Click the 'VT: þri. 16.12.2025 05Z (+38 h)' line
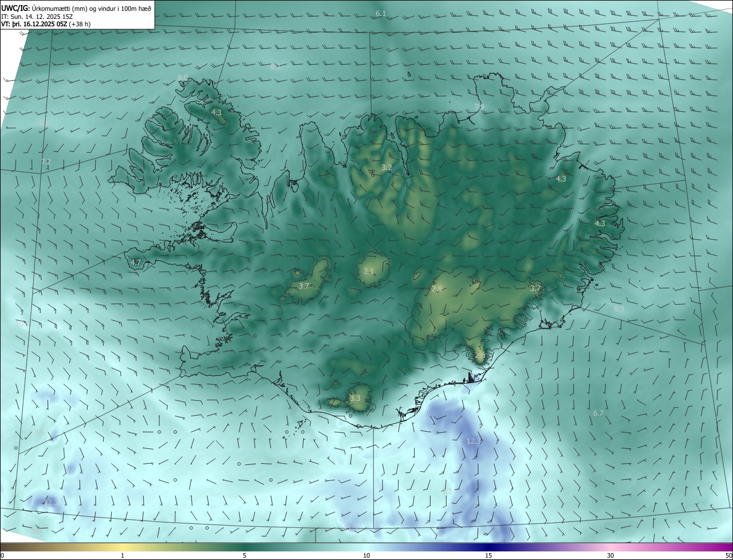Screen dimensions: 733x560 [x=46, y=24]
